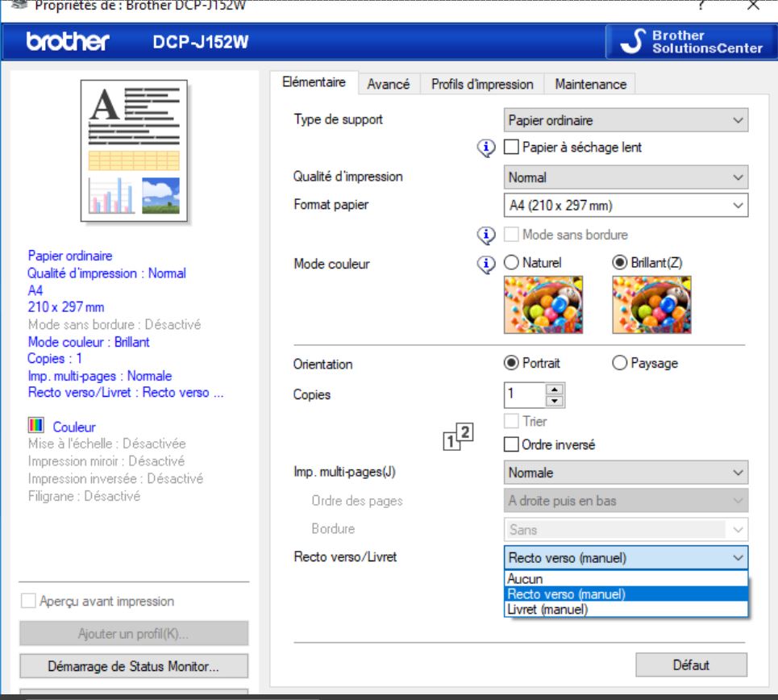Image resolution: width=778 pixels, height=700 pixels.
Task: Click the collate pages 1-2 icon
Action: [458, 437]
